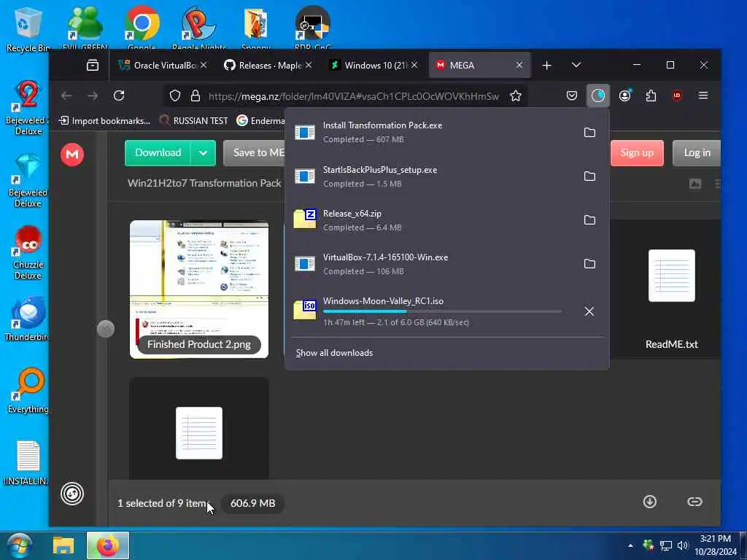This screenshot has height=560, width=747.
Task: Click the Save to Pocket icon
Action: [572, 96]
